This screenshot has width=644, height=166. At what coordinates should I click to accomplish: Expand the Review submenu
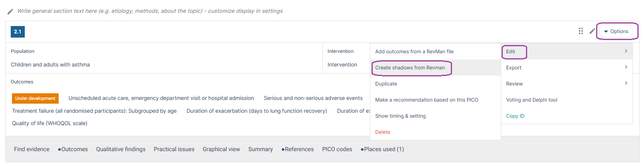567,83
